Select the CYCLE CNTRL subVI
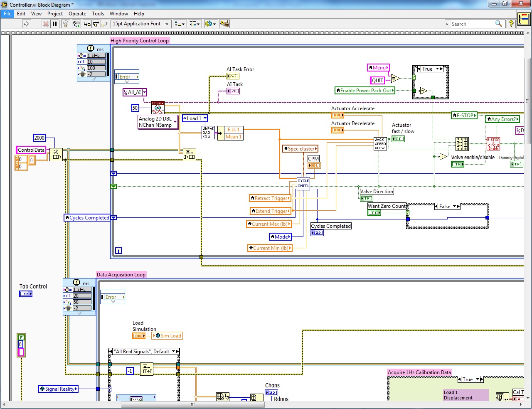This screenshot has width=532, height=409. (x=303, y=183)
